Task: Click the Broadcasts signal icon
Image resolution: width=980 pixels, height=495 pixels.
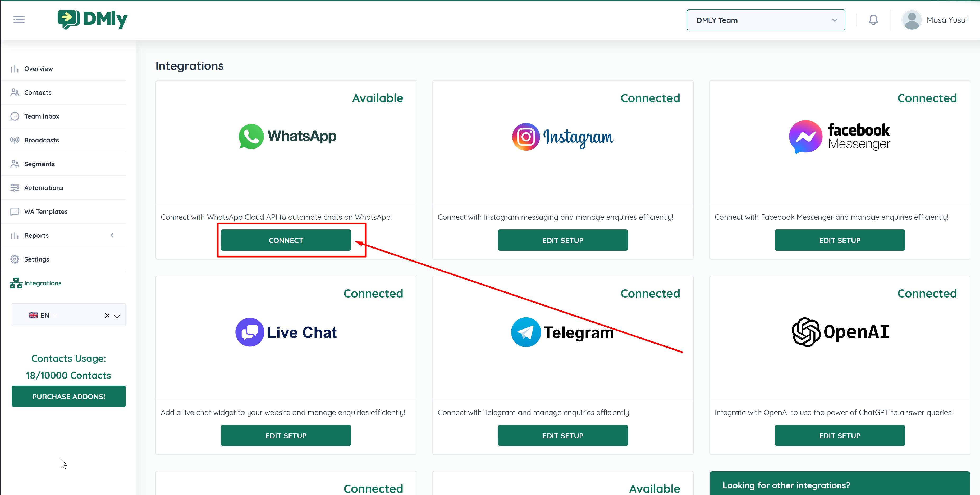Action: [15, 140]
